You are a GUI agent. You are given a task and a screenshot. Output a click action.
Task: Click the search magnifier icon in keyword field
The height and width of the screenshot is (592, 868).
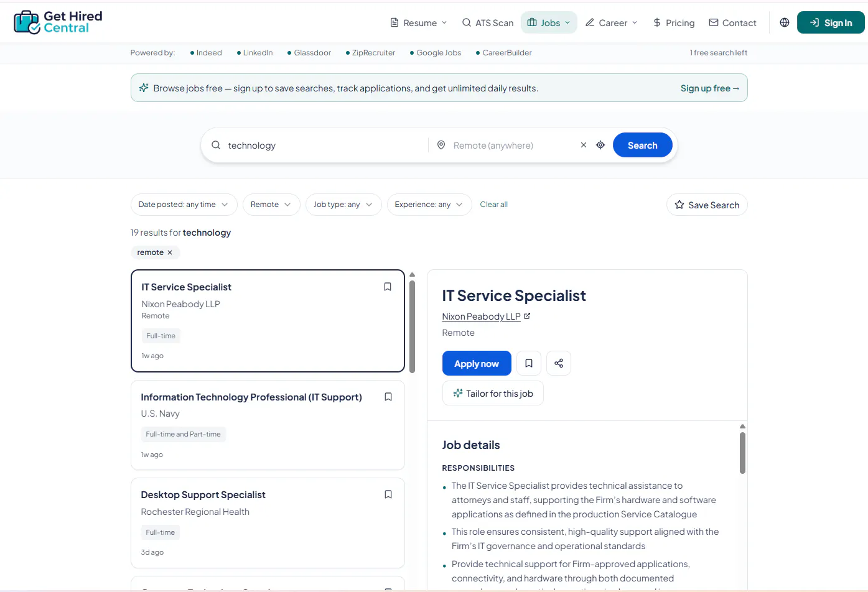tap(216, 145)
